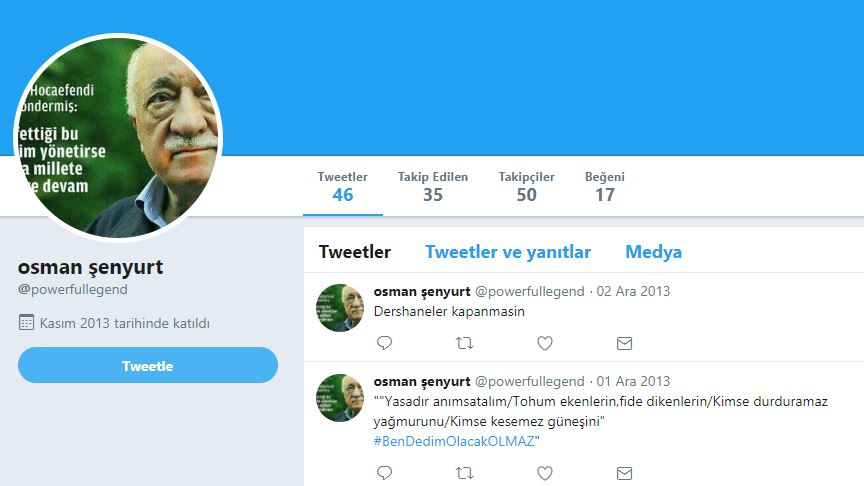Retweet the 'Dershaneler kapanmasin' tweet
The width and height of the screenshot is (864, 486).
coord(465,343)
